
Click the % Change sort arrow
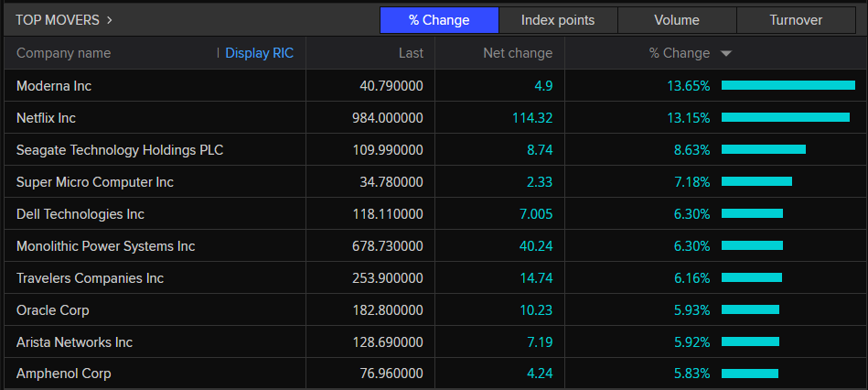pos(726,54)
